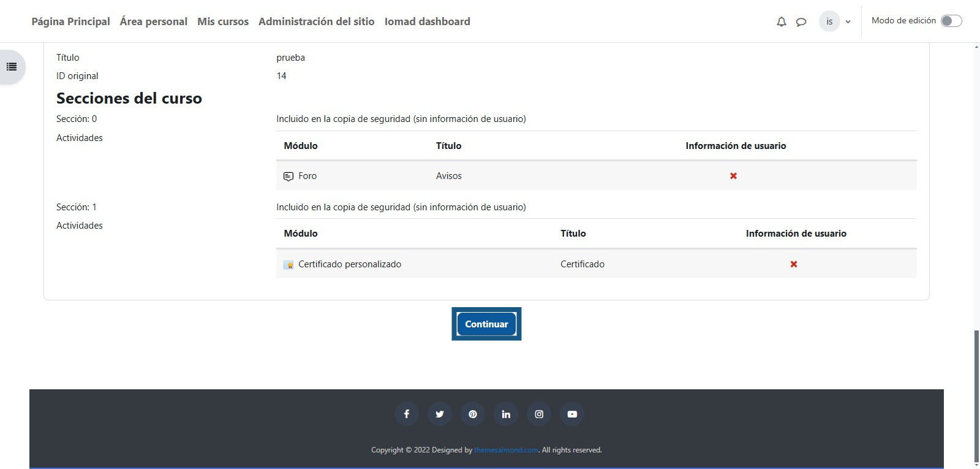Open the notifications bell icon

pyautogui.click(x=781, y=22)
